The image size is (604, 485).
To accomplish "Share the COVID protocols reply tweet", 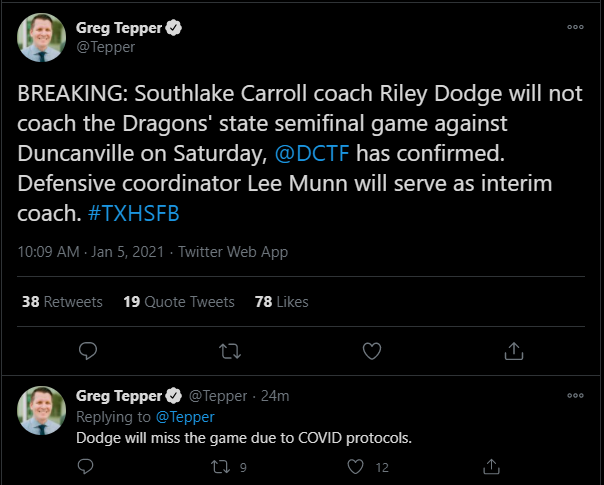I will [x=491, y=466].
